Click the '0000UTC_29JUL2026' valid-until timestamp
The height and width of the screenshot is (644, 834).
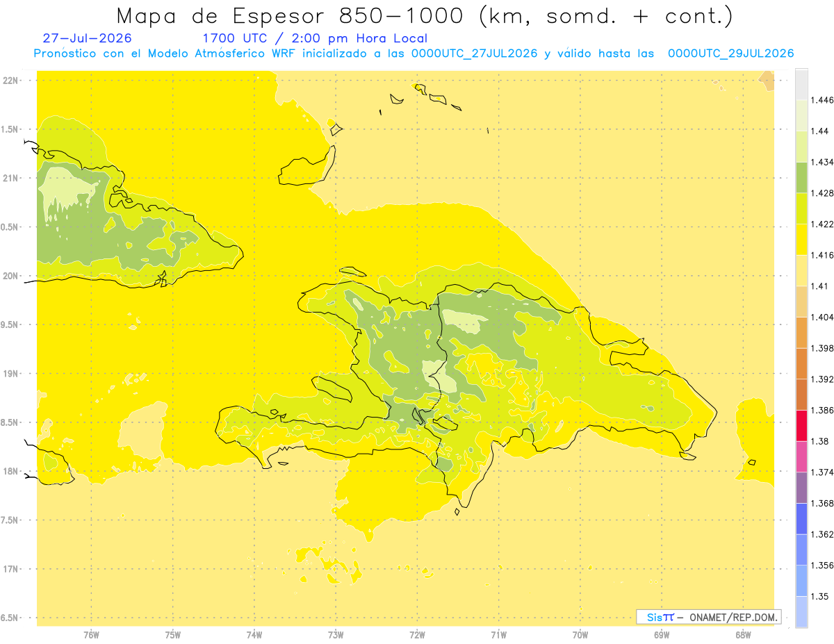tap(730, 53)
